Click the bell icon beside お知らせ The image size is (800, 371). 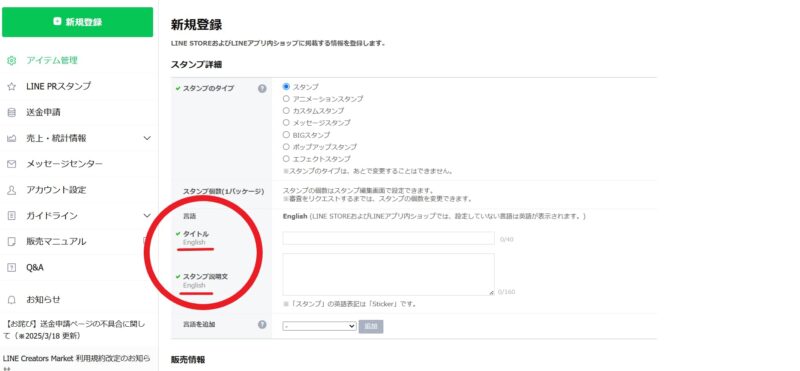click(x=12, y=300)
